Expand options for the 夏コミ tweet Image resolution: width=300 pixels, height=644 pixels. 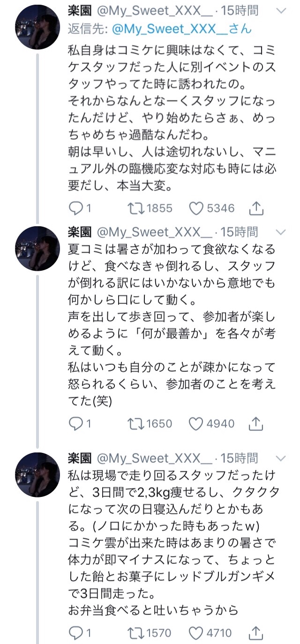pyautogui.click(x=280, y=232)
